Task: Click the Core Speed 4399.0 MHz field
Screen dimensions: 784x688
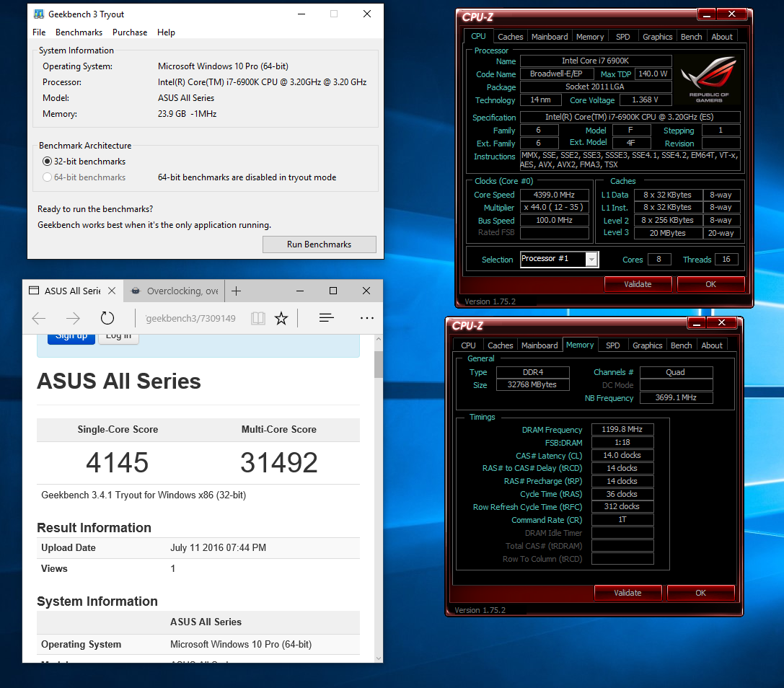Action: [554, 195]
